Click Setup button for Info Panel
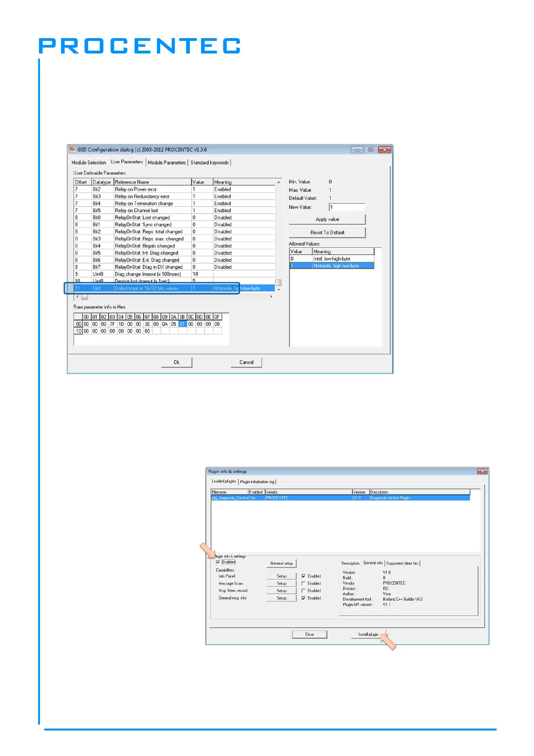 coord(281,576)
